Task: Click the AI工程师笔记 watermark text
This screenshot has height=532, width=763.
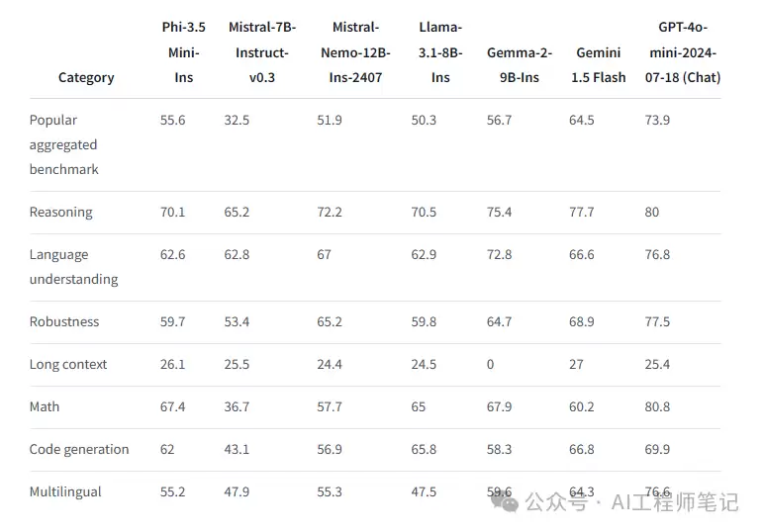Action: [675, 502]
